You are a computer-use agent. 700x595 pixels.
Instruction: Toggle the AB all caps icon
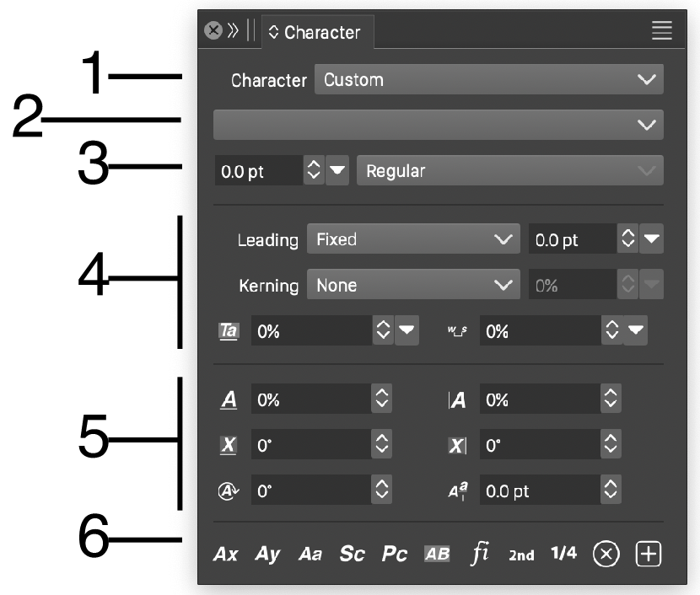437,554
